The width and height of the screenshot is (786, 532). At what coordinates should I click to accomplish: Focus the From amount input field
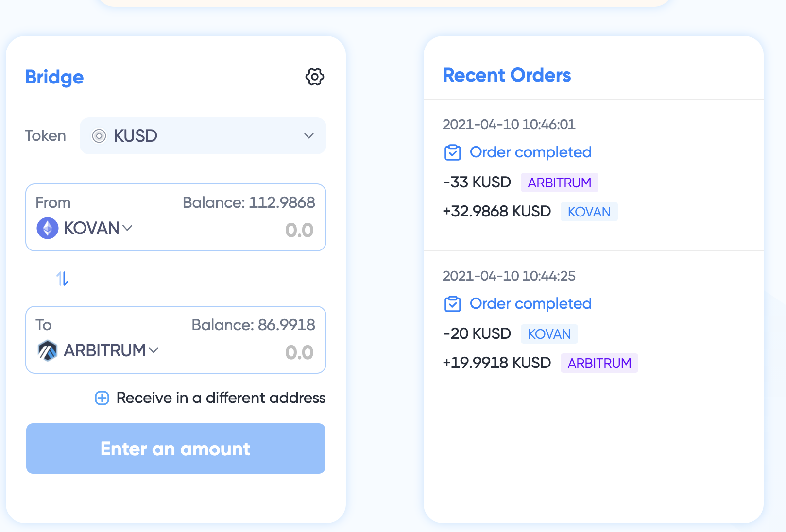(299, 230)
